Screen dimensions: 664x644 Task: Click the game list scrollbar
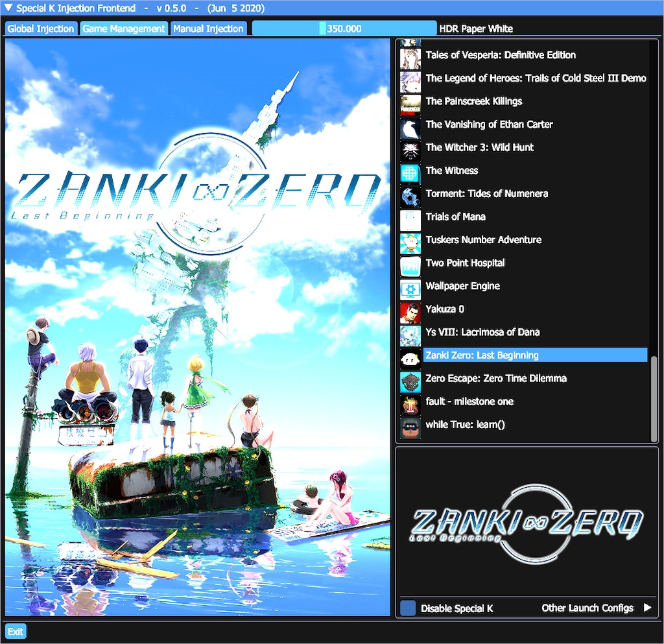point(654,398)
